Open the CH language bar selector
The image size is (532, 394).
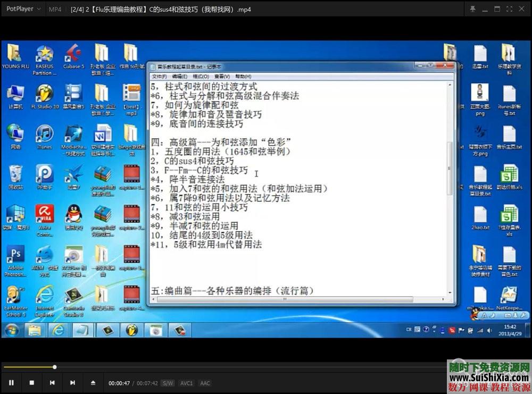click(409, 329)
